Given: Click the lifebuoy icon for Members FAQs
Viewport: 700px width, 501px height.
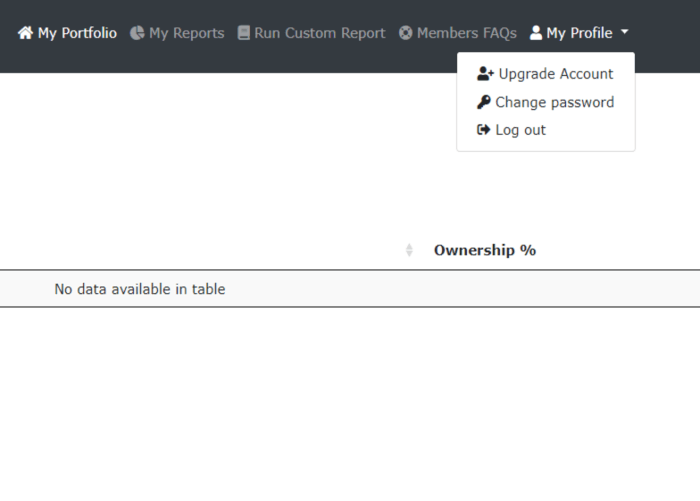Looking at the screenshot, I should click(x=405, y=33).
